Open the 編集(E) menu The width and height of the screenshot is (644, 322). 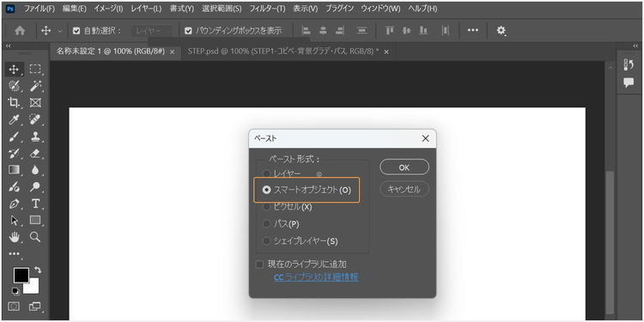point(75,9)
